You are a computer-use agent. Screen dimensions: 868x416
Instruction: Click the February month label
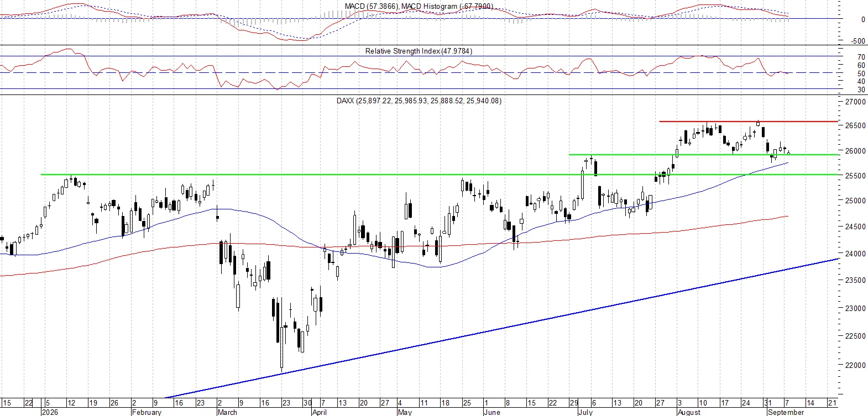[x=147, y=412]
